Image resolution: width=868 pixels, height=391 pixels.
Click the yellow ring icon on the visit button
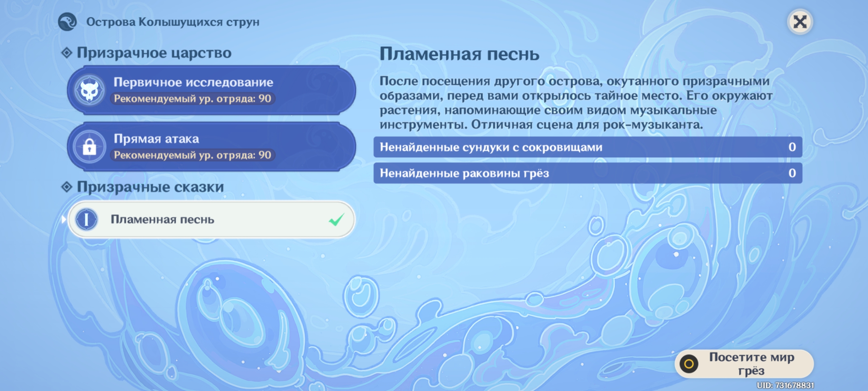(x=689, y=364)
